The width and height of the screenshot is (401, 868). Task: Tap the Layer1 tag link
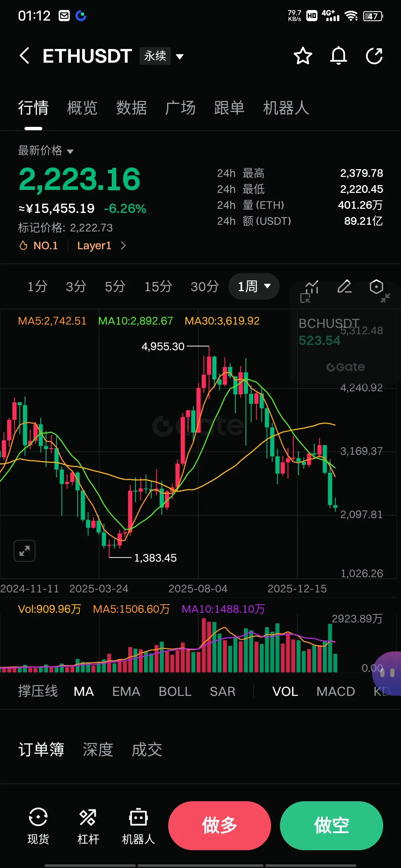coord(94,246)
